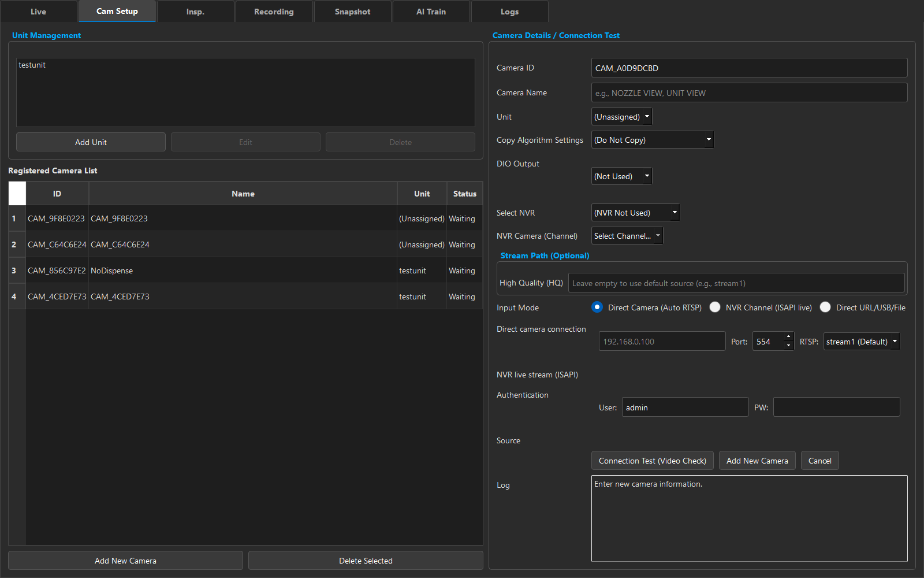Focus the Camera Name input field
The width and height of the screenshot is (924, 578).
[x=750, y=92]
